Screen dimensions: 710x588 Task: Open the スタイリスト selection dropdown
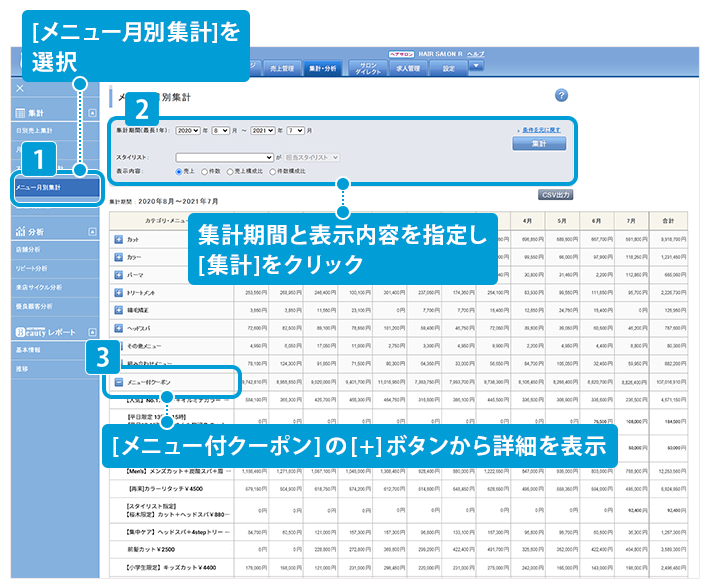pos(224,157)
